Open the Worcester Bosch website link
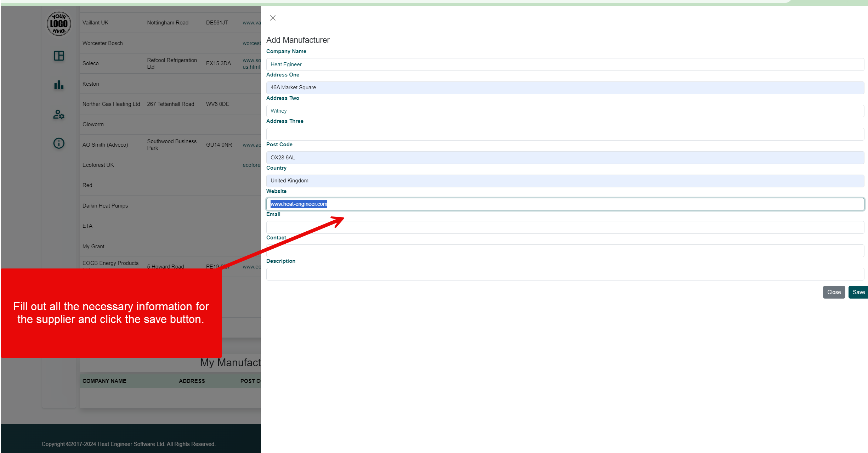The width and height of the screenshot is (868, 453). 251,43
